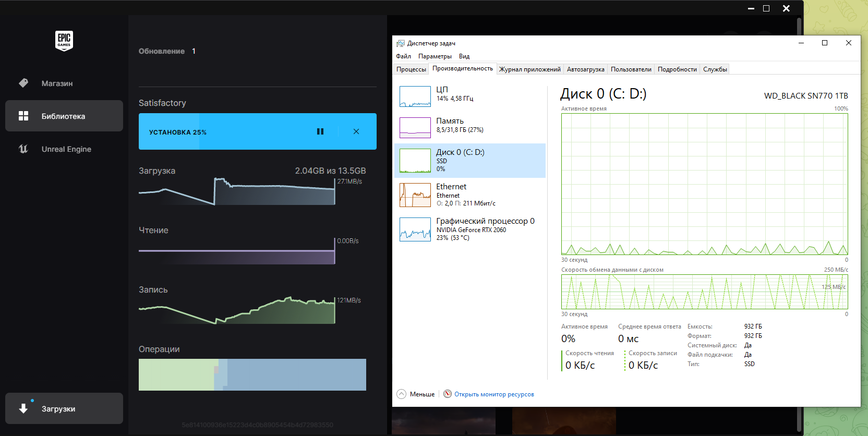868x436 pixels.
Task: Click the Epic launcher vertical scrollbar
Action: point(799,224)
